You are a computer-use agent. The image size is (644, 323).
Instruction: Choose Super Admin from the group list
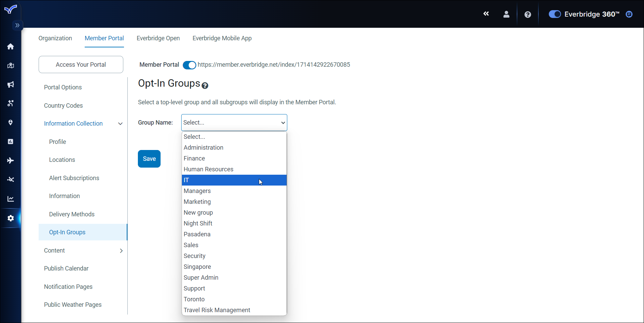click(234, 278)
